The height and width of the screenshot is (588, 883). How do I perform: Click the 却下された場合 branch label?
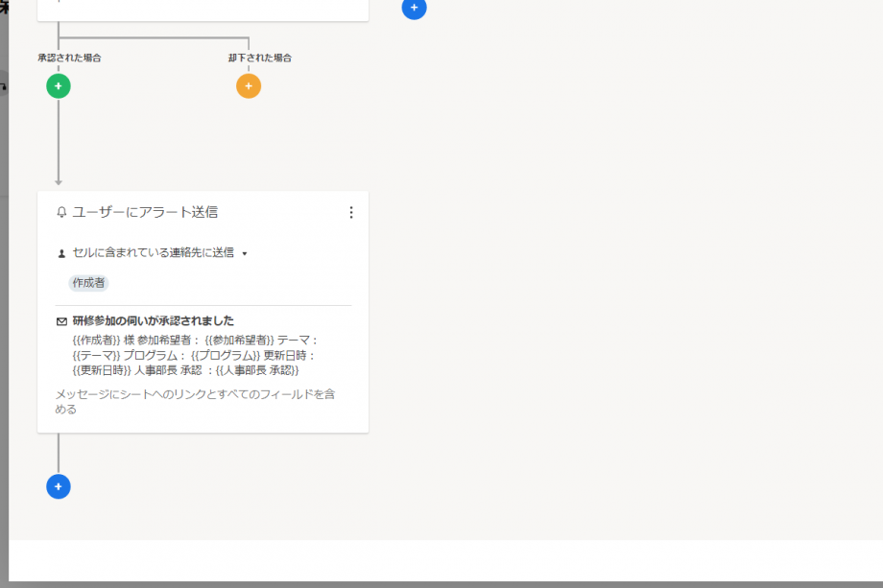260,58
